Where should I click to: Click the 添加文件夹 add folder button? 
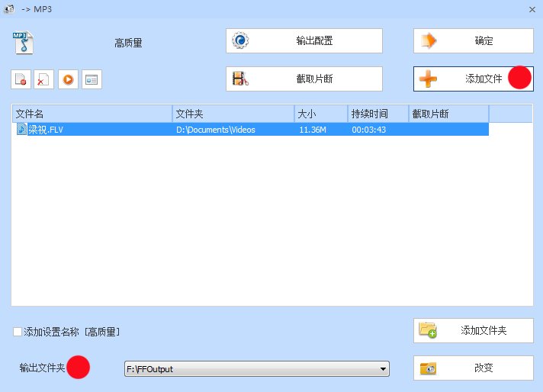click(474, 331)
